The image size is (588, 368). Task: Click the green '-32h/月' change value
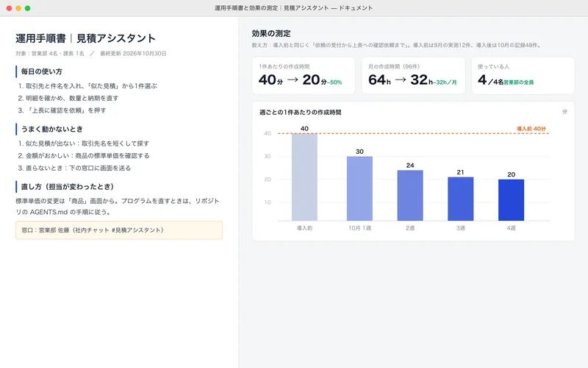(x=445, y=82)
